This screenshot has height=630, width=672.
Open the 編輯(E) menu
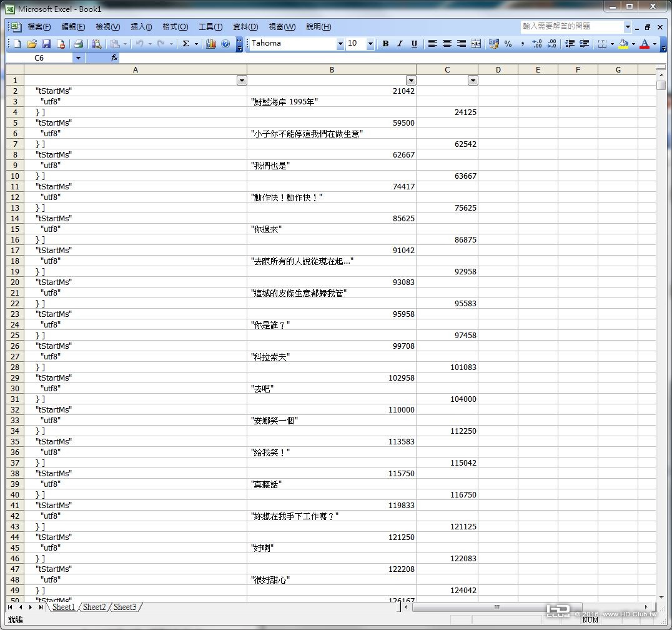point(73,27)
